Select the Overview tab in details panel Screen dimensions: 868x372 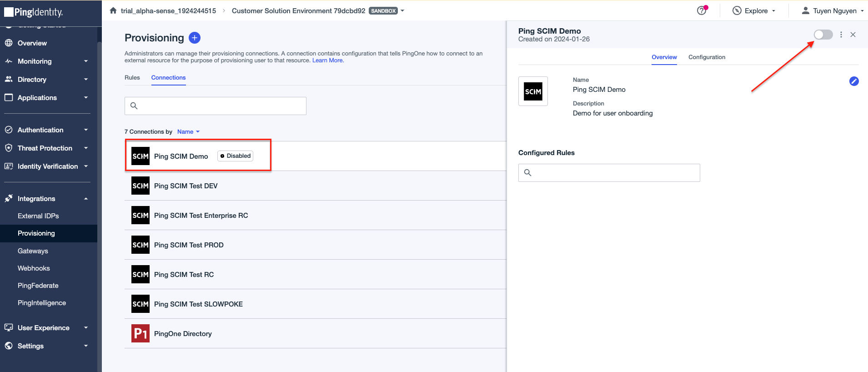664,57
